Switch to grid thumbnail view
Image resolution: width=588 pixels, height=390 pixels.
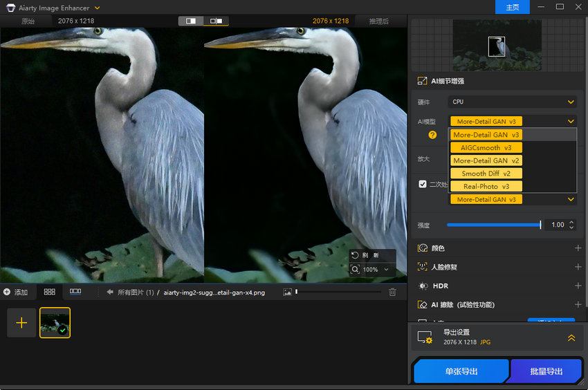pos(50,292)
